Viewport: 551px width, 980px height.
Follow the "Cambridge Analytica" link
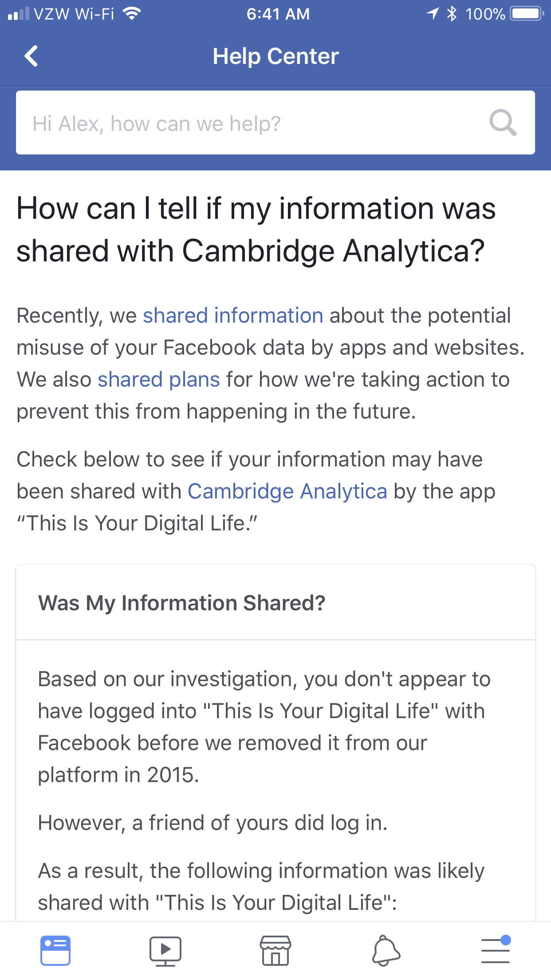[287, 491]
